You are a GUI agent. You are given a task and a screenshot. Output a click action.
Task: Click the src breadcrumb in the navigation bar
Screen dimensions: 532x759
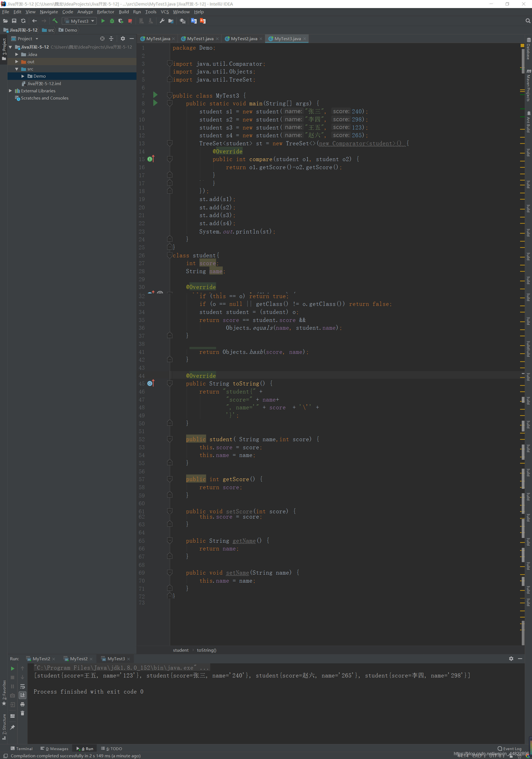click(48, 30)
